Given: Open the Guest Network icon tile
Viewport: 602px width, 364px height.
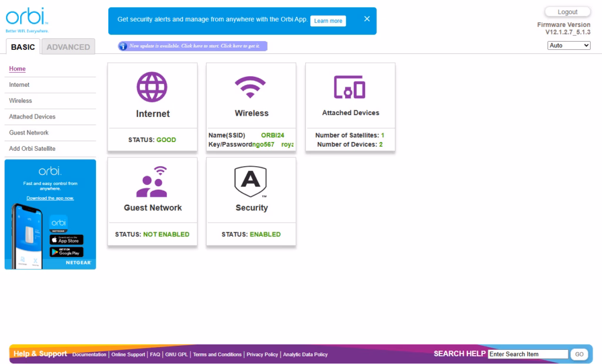Looking at the screenshot, I should (x=152, y=182).
